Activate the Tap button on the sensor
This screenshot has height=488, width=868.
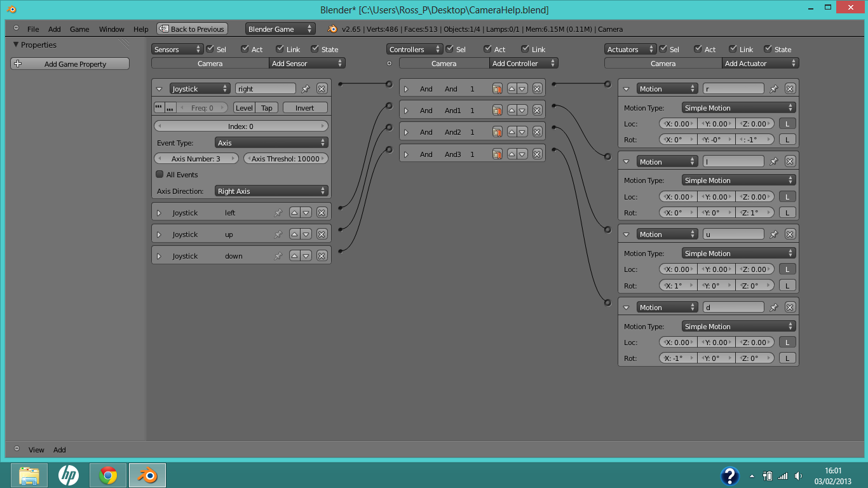267,108
